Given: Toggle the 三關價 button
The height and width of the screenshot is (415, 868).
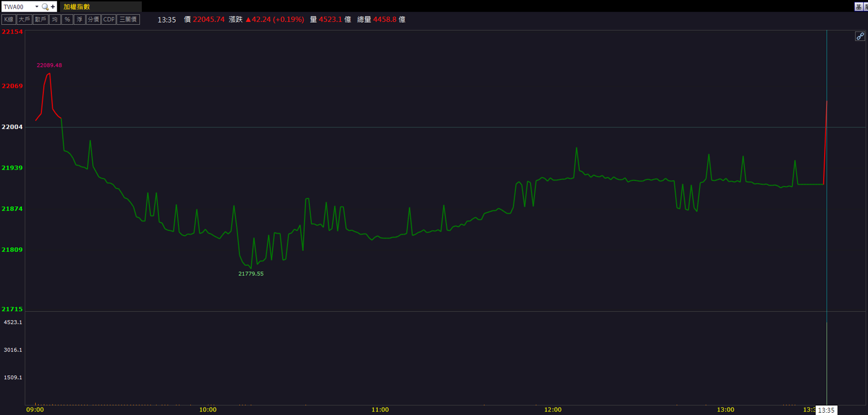Looking at the screenshot, I should pos(129,20).
